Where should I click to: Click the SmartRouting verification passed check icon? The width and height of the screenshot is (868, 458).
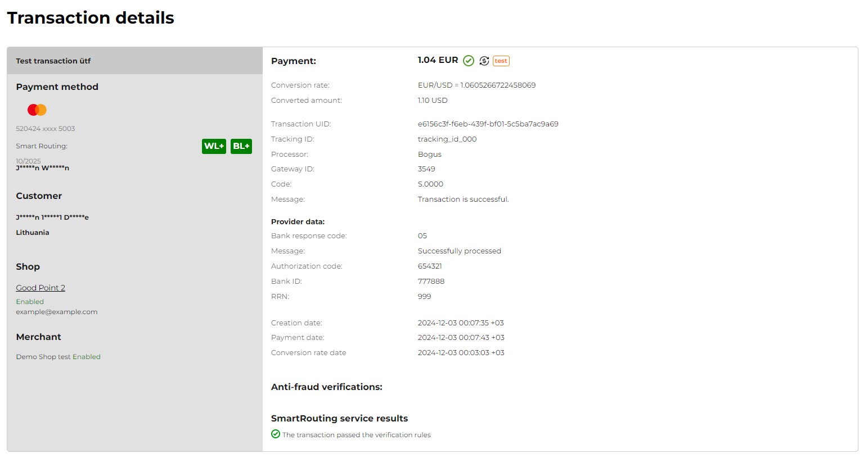click(276, 434)
